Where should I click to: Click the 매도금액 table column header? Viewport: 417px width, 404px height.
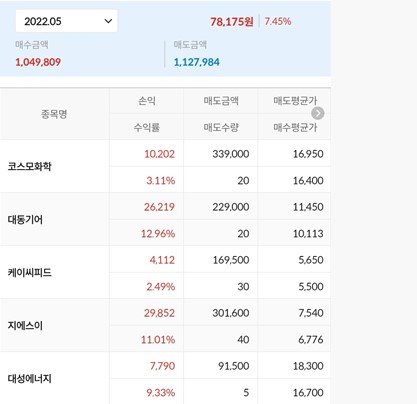(221, 101)
